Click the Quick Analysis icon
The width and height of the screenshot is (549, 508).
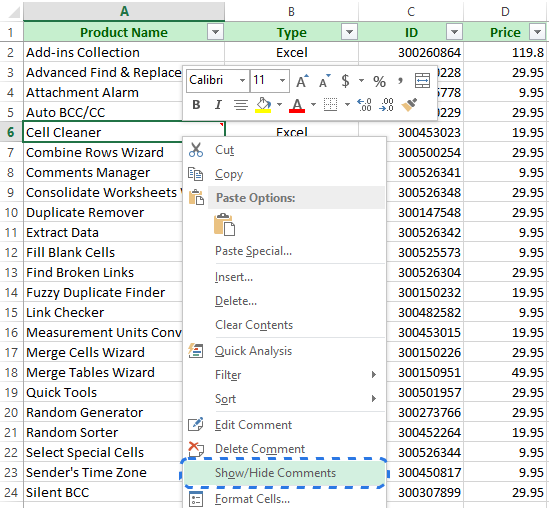click(x=196, y=351)
